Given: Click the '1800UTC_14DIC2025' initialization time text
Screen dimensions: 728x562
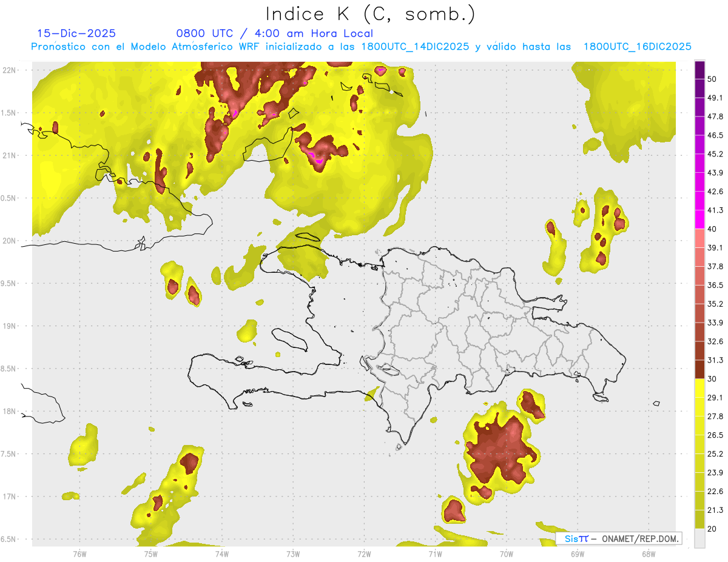Looking at the screenshot, I should 415,47.
